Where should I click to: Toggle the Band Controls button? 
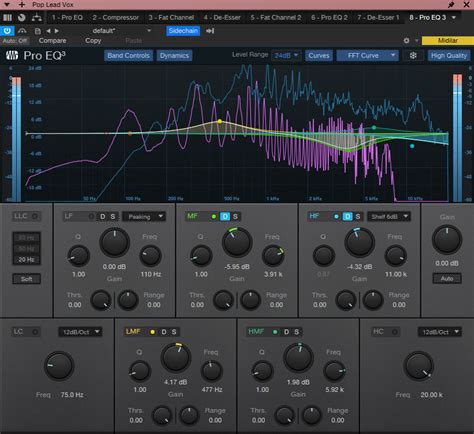coord(128,56)
